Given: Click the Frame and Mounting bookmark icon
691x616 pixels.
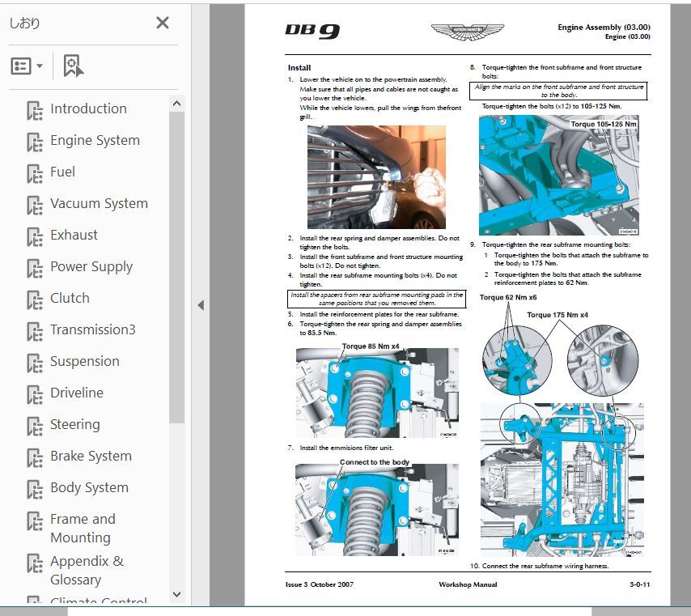Looking at the screenshot, I should [35, 520].
